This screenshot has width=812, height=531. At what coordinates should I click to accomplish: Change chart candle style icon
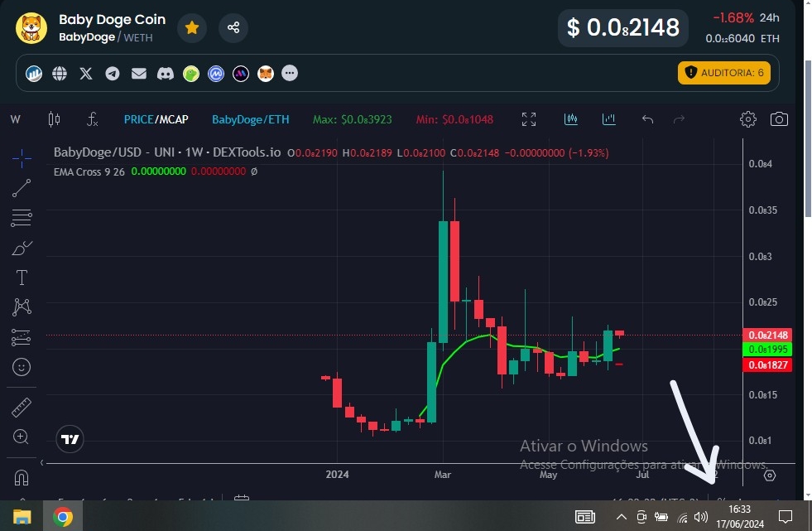coord(54,119)
